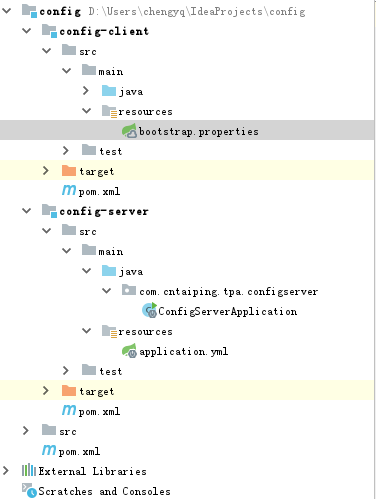
Task: Expand the target folder under config-client
Action: tap(46, 171)
